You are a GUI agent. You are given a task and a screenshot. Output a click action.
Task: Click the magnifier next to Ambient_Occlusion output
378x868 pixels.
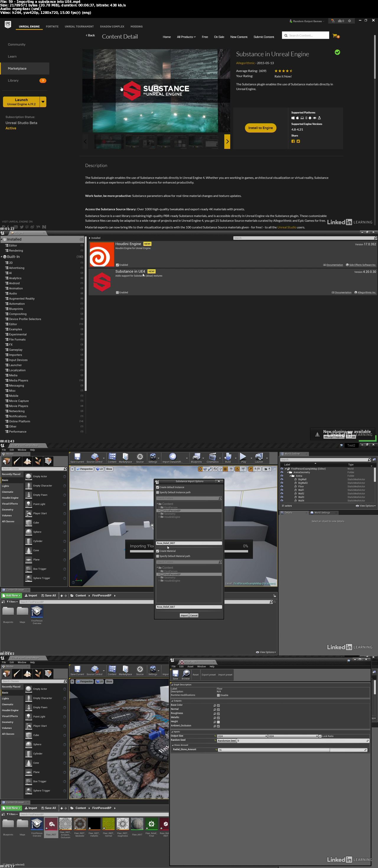click(x=215, y=726)
